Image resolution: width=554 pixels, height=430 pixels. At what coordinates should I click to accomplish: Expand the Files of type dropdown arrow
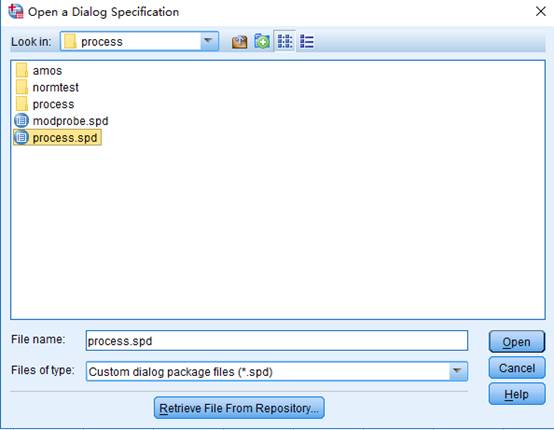tap(458, 371)
